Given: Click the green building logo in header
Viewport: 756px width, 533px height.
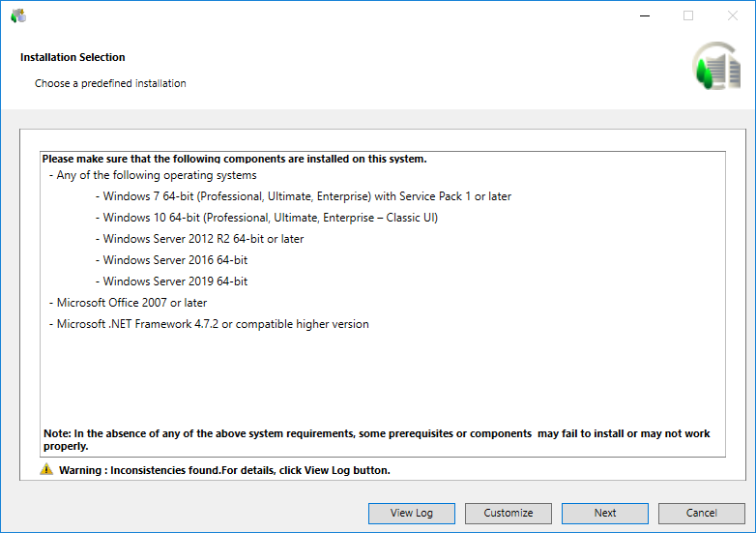Looking at the screenshot, I should (715, 67).
